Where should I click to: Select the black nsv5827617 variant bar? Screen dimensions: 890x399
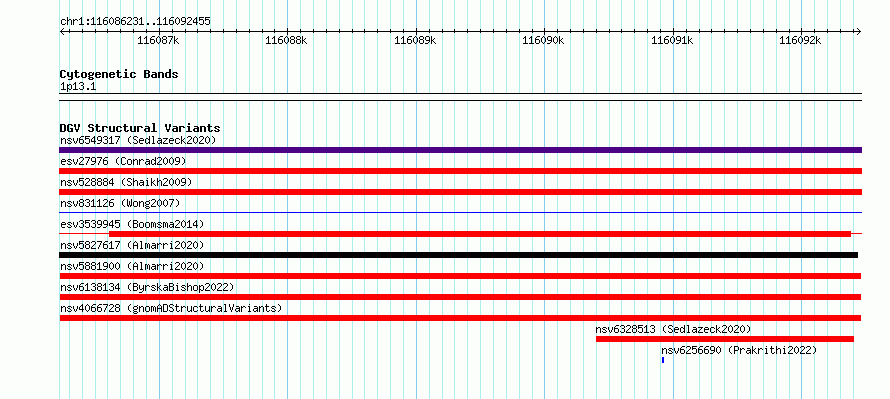459,255
